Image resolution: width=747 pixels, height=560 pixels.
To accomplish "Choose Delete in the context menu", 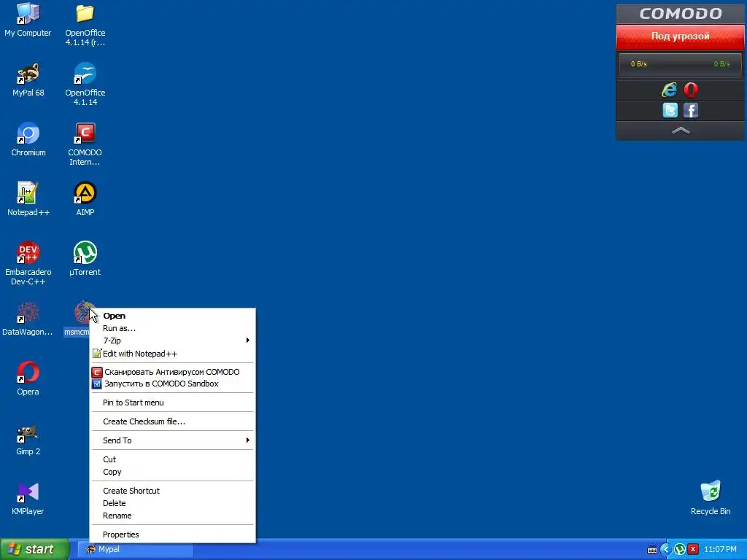I will (x=172, y=503).
